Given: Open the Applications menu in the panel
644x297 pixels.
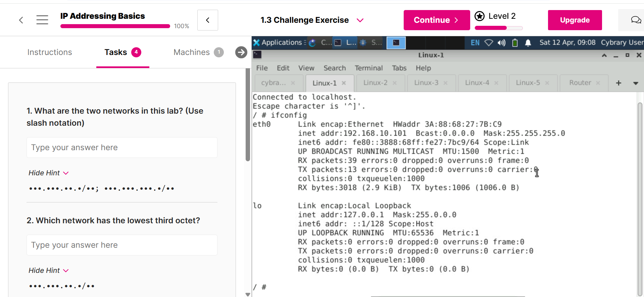Looking at the screenshot, I should click(x=279, y=43).
